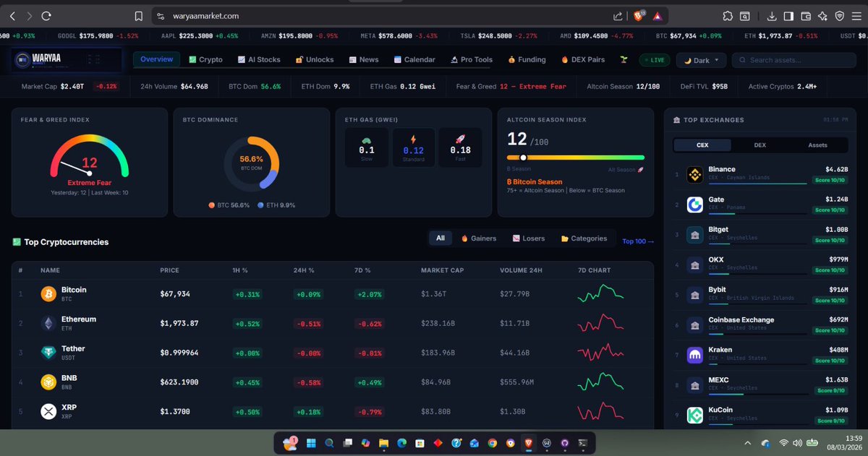Show hidden system tray icons chevron
Viewport: 868px width, 456px height.
point(748,443)
